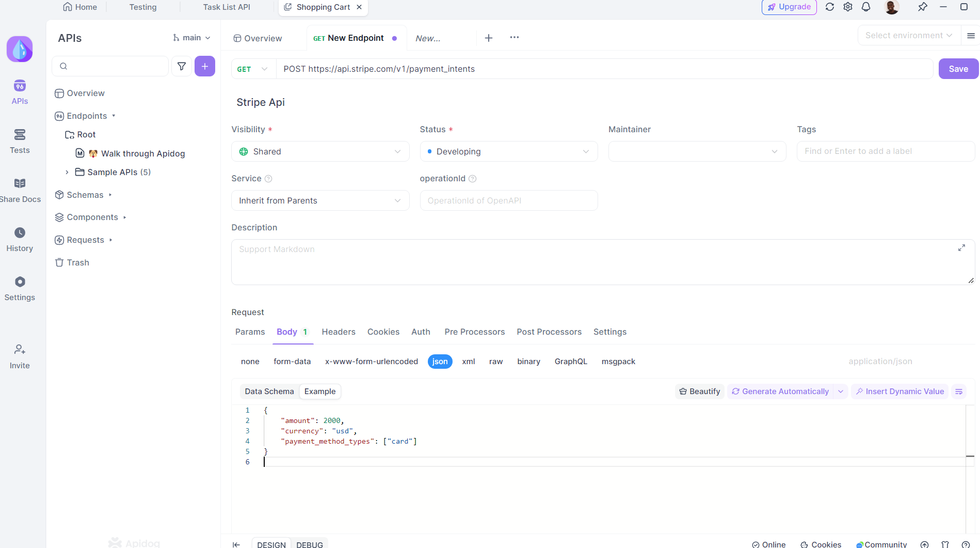Select the form-data body type
980x548 pixels.
(x=292, y=362)
